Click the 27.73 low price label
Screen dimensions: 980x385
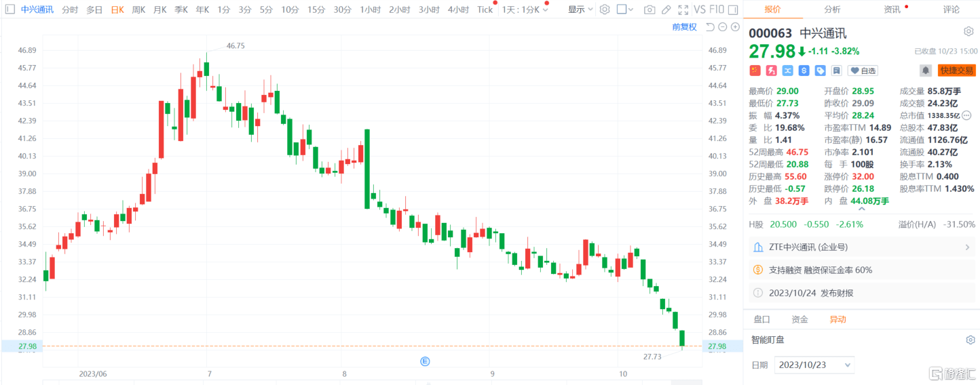[652, 356]
